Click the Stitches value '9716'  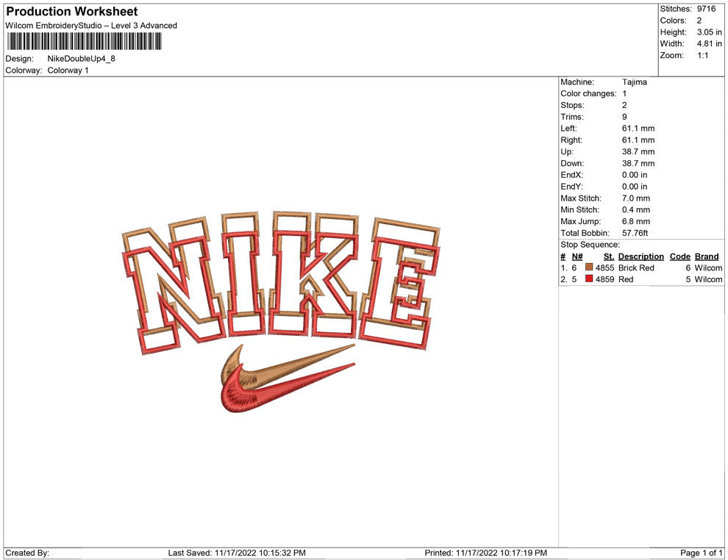706,9
